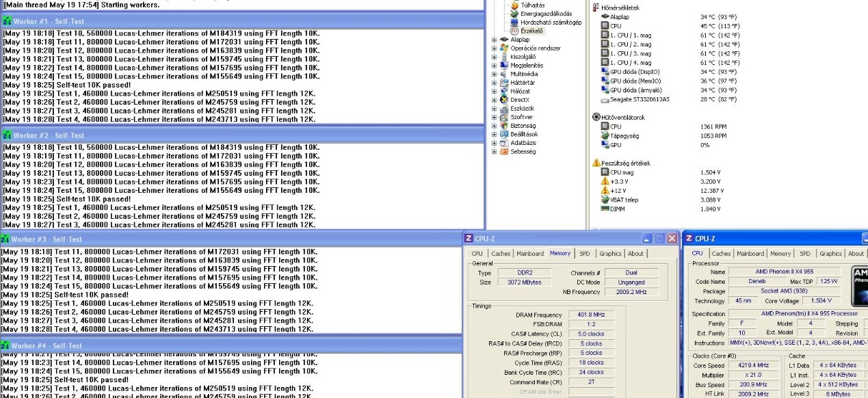Click the Feszültség értékek warning icon

[595, 163]
